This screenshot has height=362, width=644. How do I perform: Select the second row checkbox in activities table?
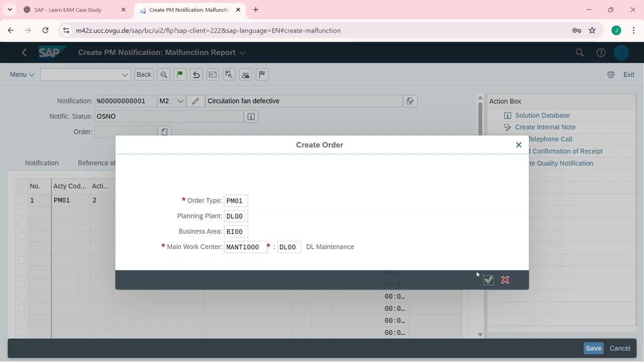pyautogui.click(x=21, y=212)
